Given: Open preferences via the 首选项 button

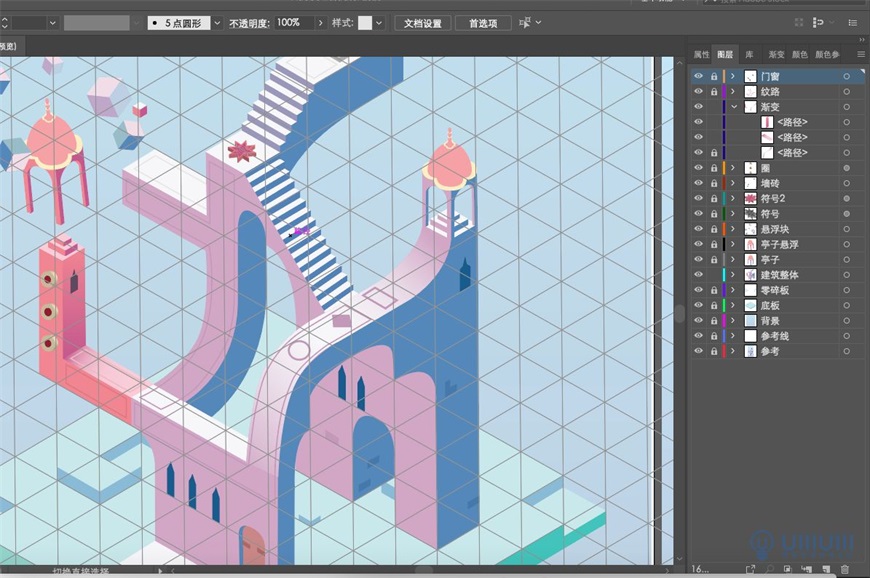Looking at the screenshot, I should [481, 22].
